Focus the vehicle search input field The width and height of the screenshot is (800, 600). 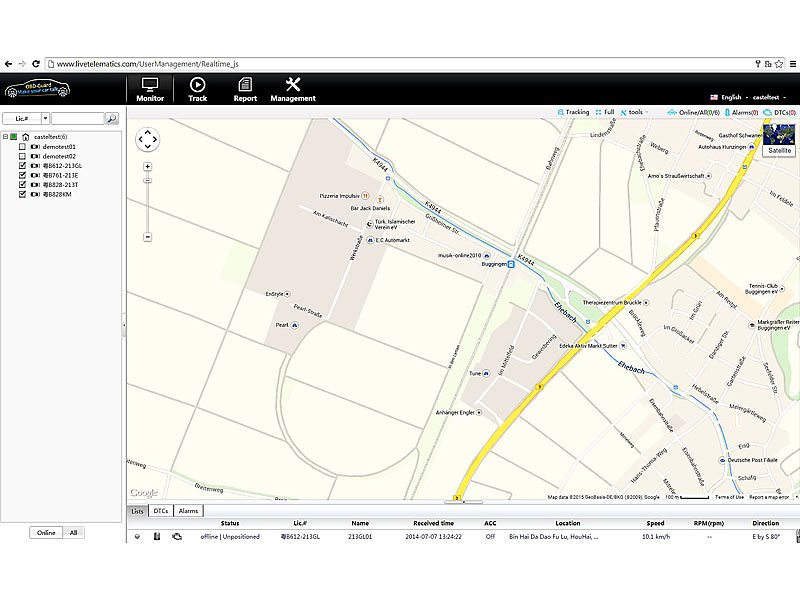click(78, 118)
